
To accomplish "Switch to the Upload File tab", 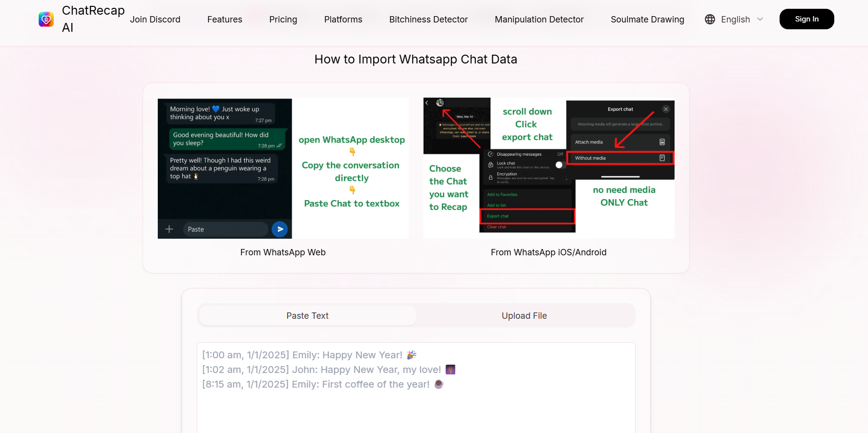I will pos(525,316).
